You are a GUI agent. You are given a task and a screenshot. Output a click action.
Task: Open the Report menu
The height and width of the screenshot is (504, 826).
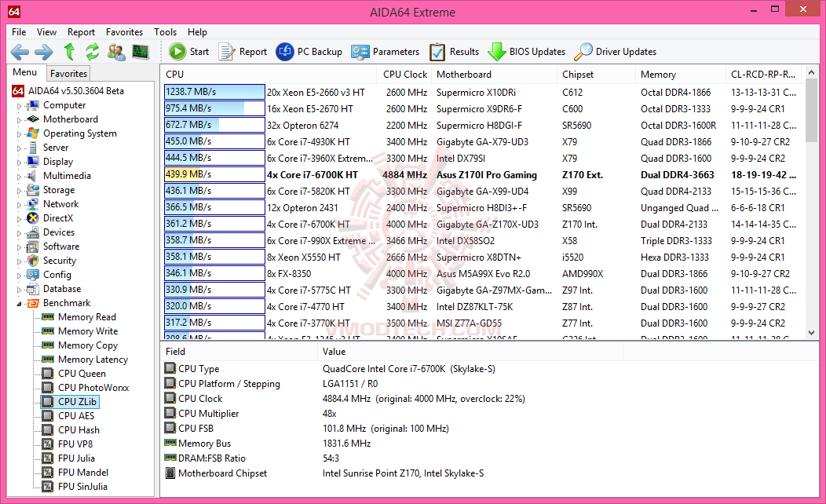81,32
